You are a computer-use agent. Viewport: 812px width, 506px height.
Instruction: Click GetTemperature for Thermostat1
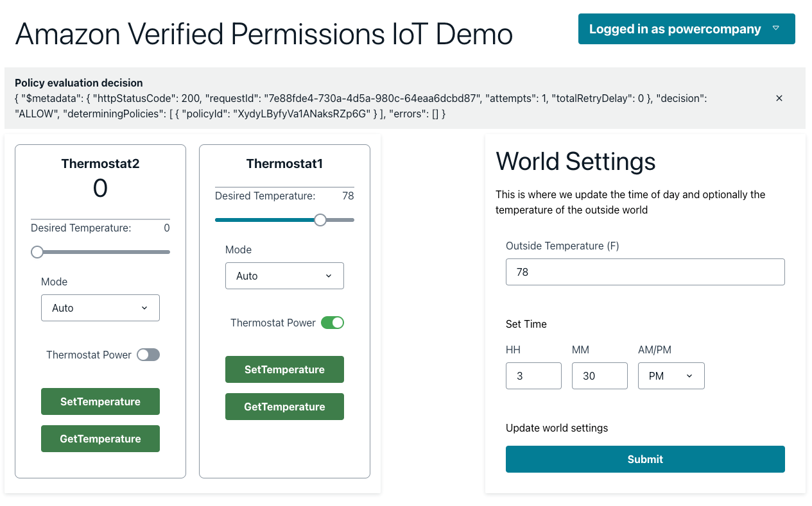284,407
